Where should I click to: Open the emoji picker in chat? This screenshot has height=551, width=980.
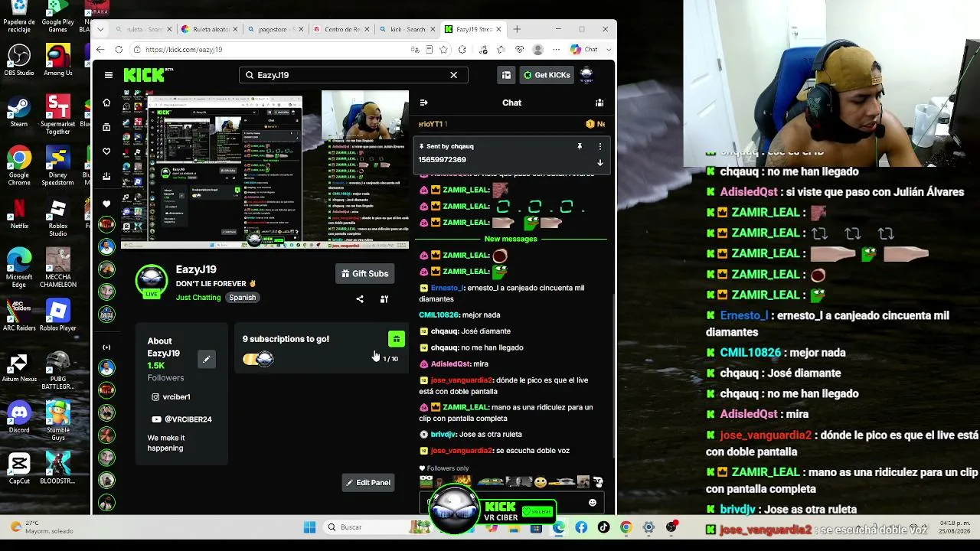pos(592,503)
